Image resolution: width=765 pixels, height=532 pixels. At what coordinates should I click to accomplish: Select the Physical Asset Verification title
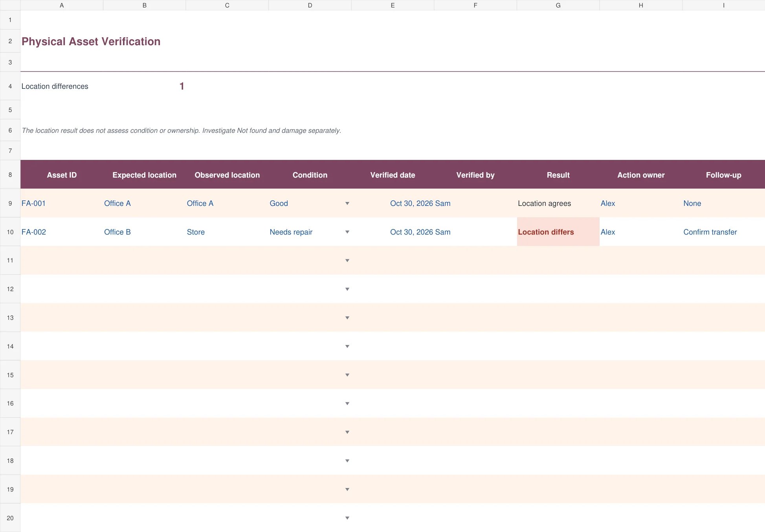coord(91,42)
